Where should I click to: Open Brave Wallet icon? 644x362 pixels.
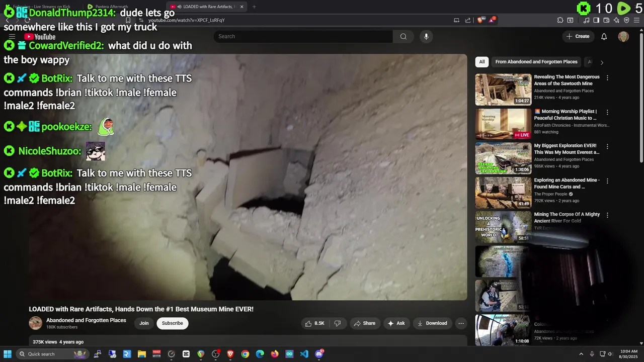[x=606, y=20]
